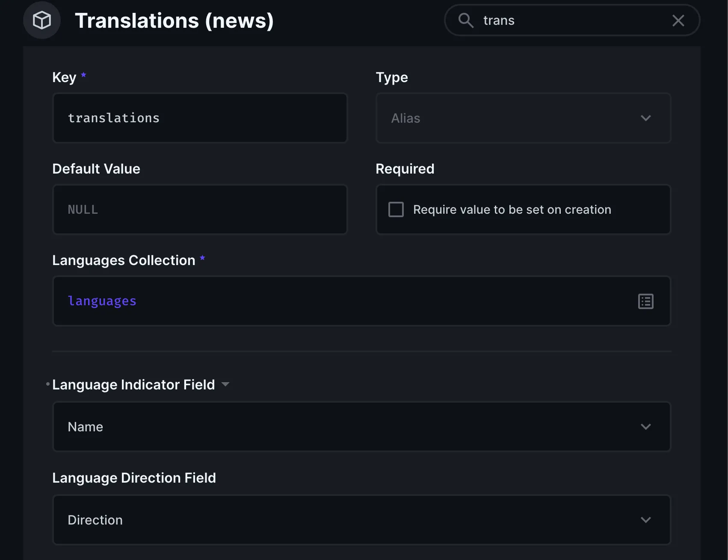
Task: Click the cube icon in the header
Action: coord(42,20)
